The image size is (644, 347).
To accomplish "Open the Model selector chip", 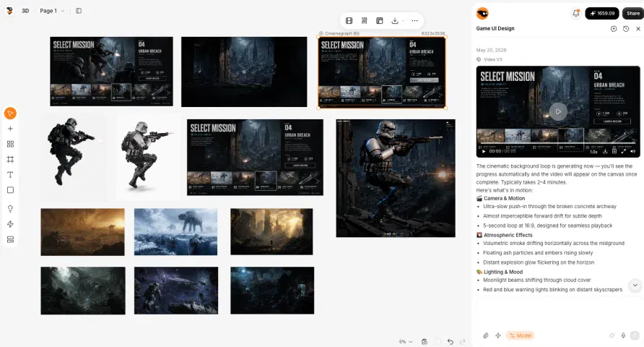I will [521, 335].
